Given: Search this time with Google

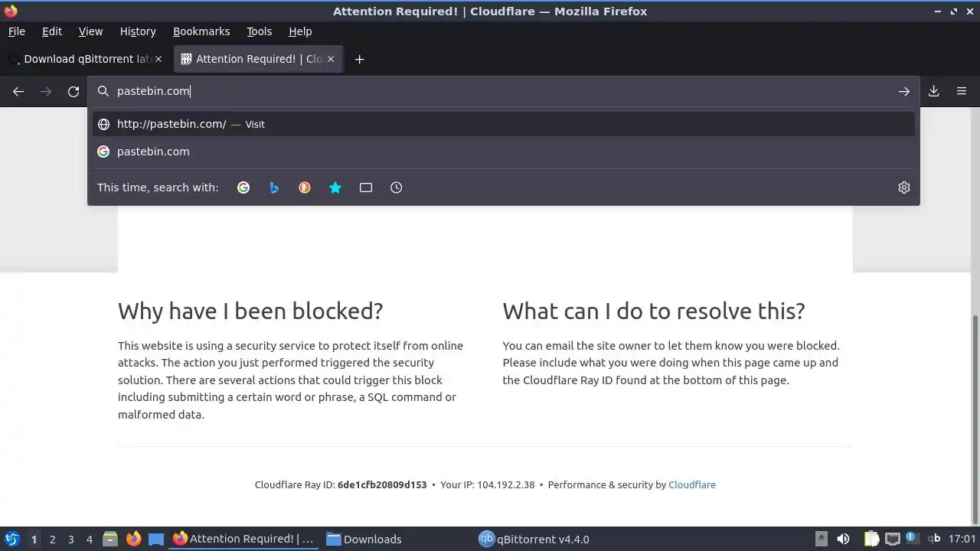Looking at the screenshot, I should tap(243, 187).
